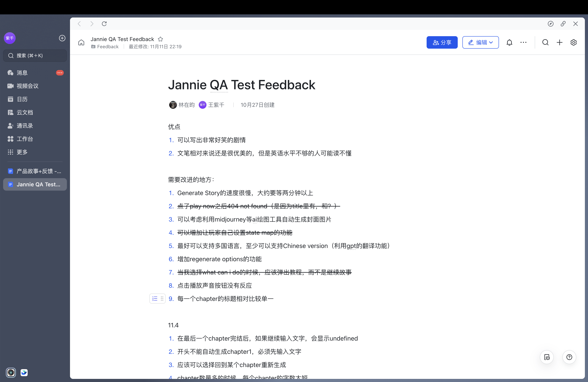This screenshot has width=588, height=382.
Task: Click strikethrough state map item
Action: (x=235, y=232)
